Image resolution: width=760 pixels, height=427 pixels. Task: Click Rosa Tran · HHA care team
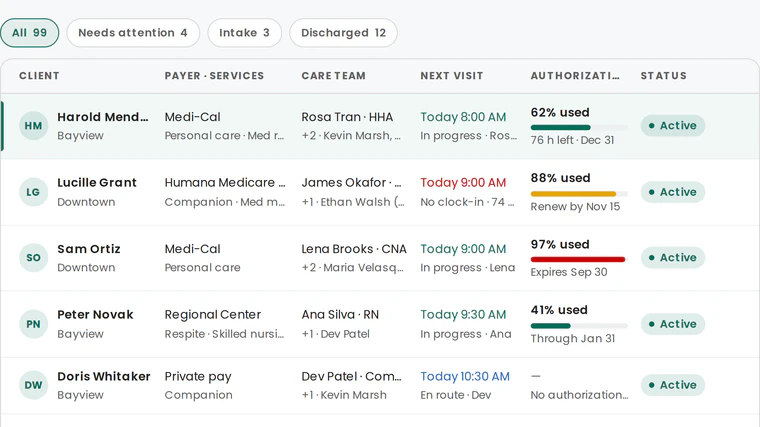(347, 117)
